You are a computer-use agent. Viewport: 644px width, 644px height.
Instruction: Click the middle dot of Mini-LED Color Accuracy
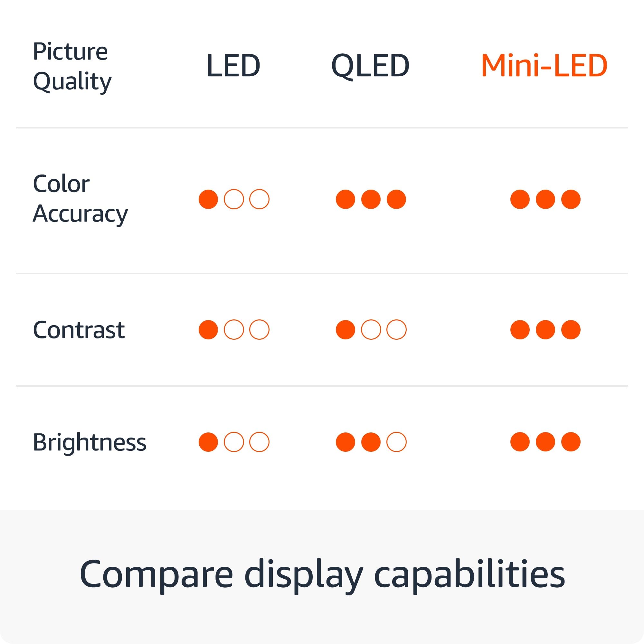(545, 199)
